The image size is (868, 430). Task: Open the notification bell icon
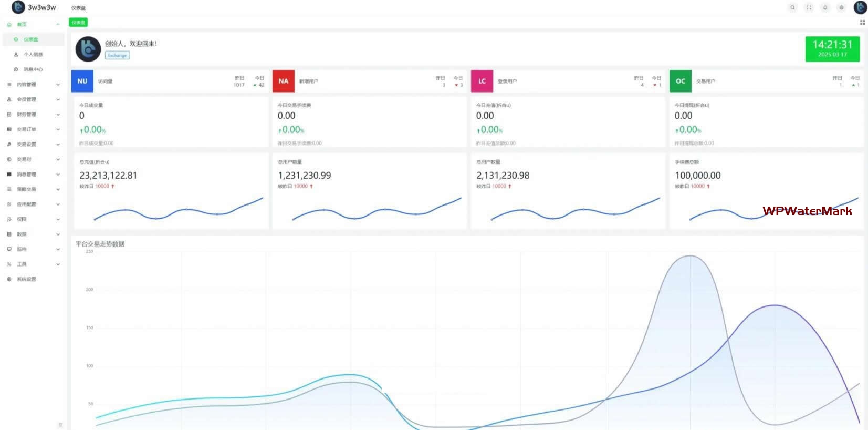[x=825, y=7]
